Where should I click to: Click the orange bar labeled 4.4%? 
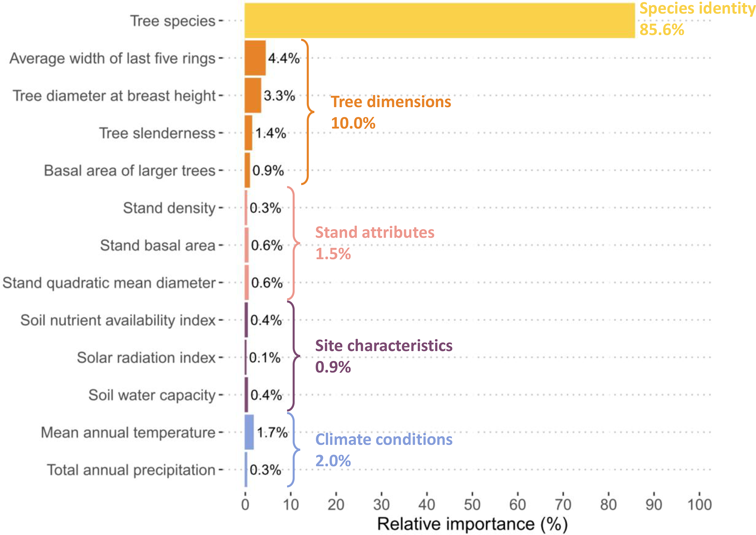point(255,58)
